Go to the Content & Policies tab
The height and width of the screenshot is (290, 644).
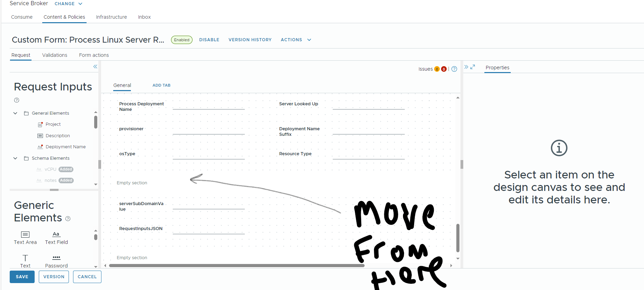pyautogui.click(x=64, y=17)
